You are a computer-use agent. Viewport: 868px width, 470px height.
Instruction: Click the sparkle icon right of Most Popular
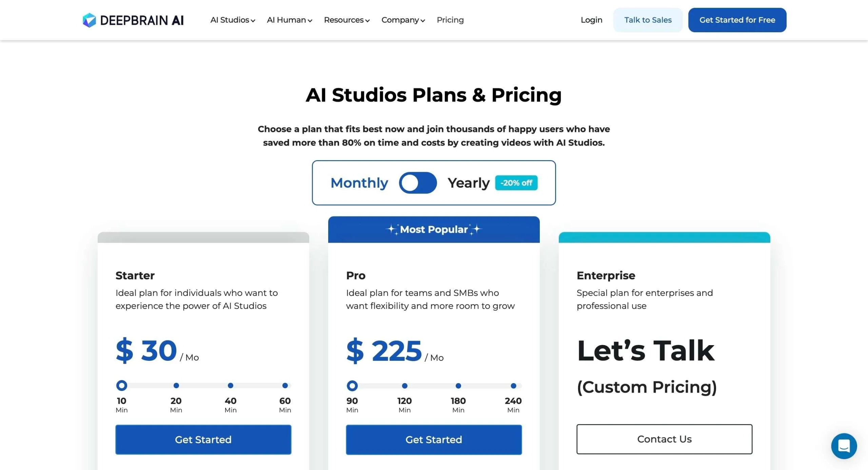coord(475,229)
